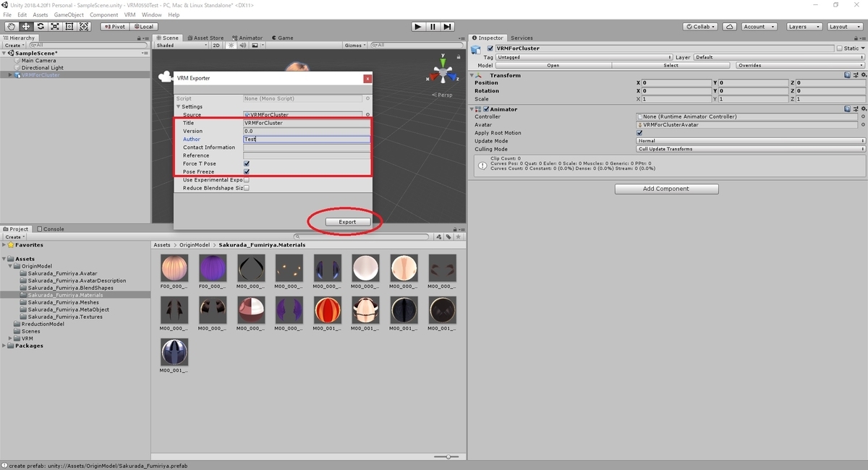
Task: Enable Use Experimental Exporter checkbox
Action: click(247, 179)
